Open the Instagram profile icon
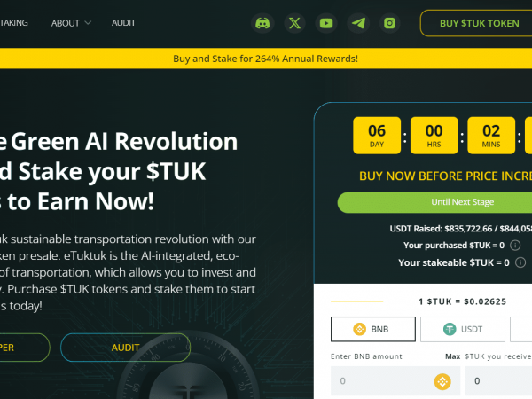 [389, 23]
